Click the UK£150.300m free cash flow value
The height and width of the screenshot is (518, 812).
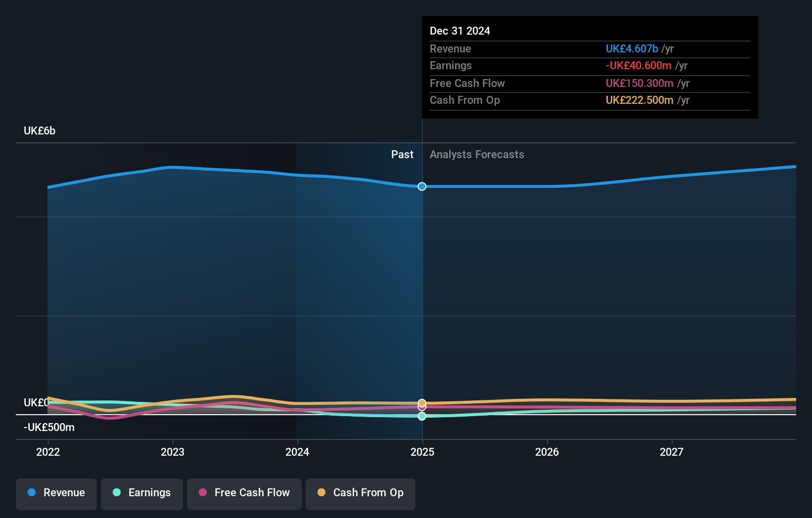[639, 84]
